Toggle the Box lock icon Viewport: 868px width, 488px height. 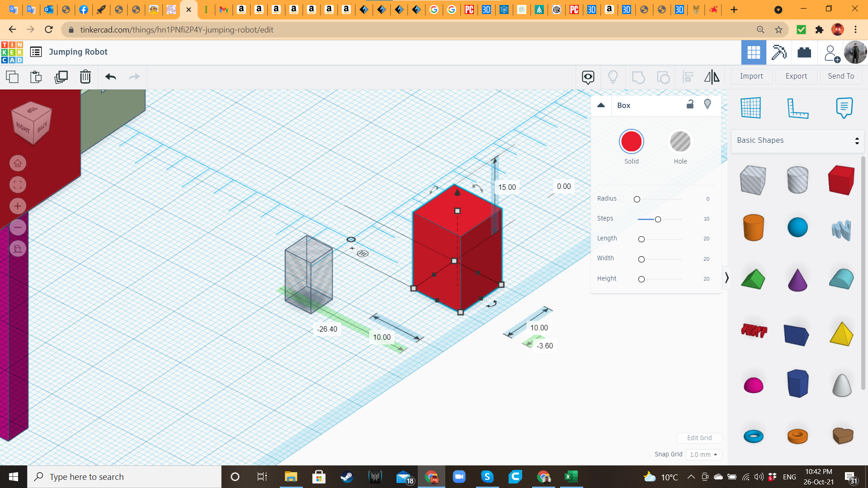point(690,104)
